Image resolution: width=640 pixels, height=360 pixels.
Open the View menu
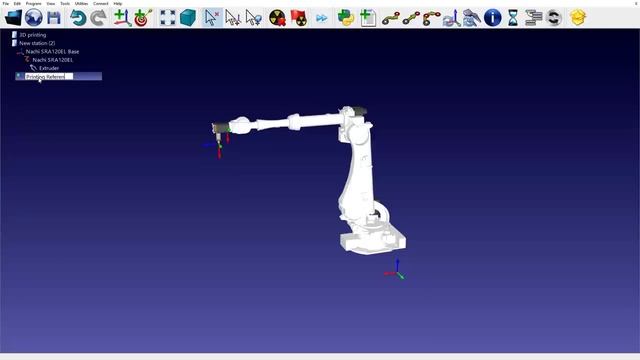point(51,3)
